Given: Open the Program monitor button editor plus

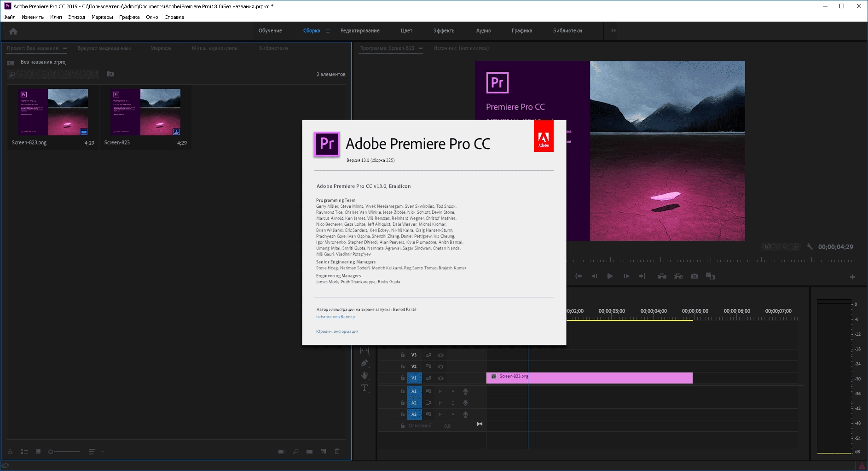Looking at the screenshot, I should [x=852, y=277].
